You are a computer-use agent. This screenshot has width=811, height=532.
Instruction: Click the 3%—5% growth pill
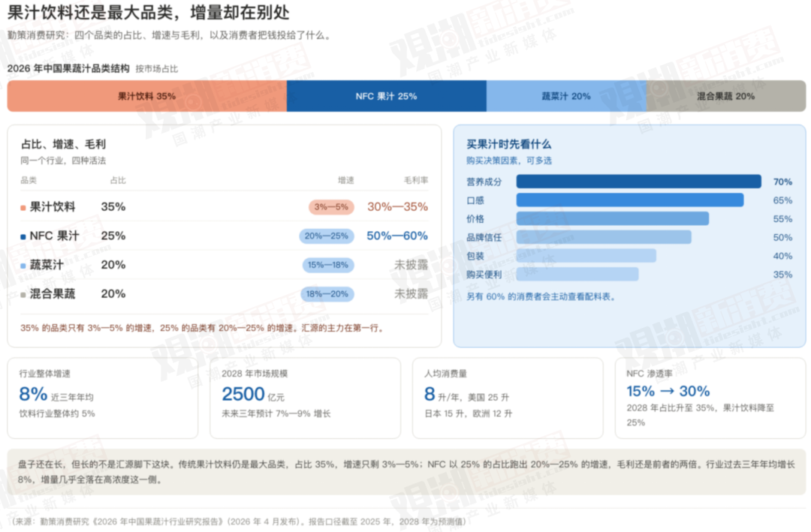pos(332,207)
